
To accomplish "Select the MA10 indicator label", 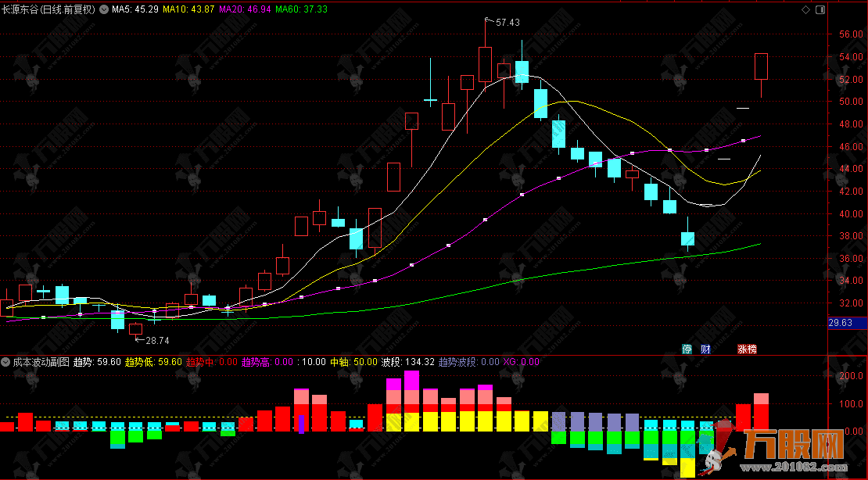I will click(188, 10).
